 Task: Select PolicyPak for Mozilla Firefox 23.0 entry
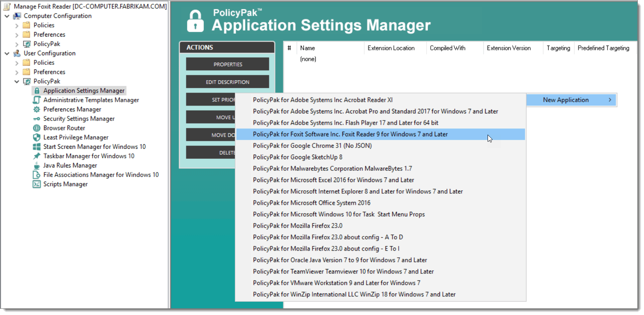coord(381,226)
